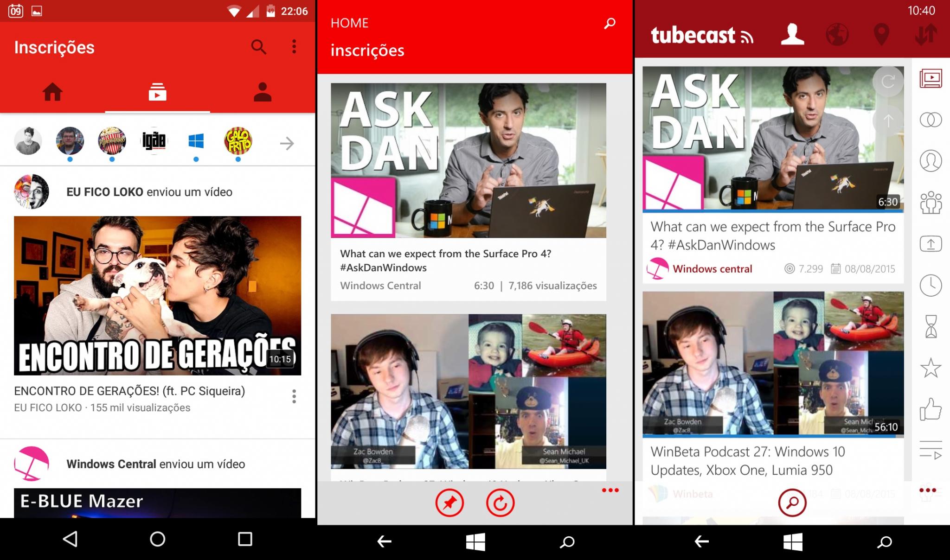
Task: Select tubecast sidebar thumbs up liked icon
Action: pyautogui.click(x=931, y=409)
